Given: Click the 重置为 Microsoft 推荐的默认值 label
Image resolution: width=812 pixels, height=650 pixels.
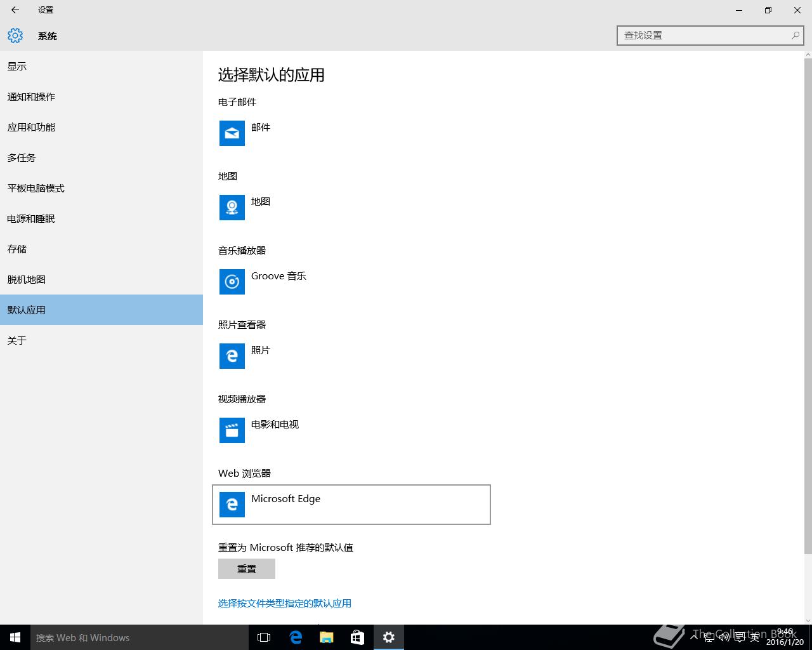Looking at the screenshot, I should [285, 547].
